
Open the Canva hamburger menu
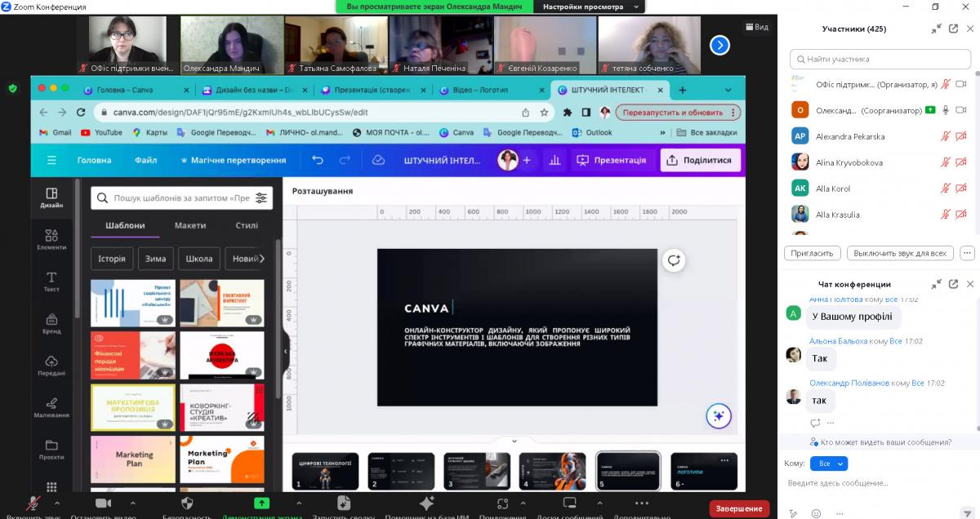pos(51,160)
